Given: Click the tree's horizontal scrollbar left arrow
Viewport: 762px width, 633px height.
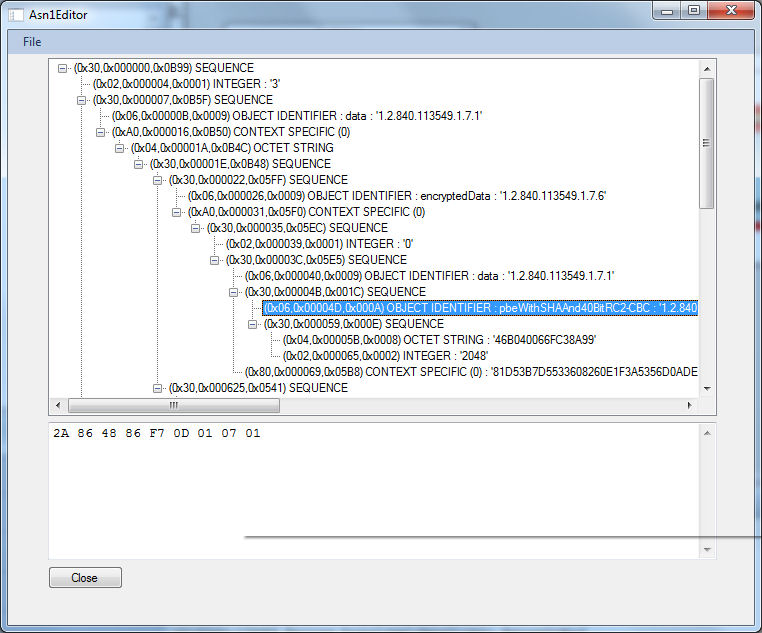Looking at the screenshot, I should (58, 405).
